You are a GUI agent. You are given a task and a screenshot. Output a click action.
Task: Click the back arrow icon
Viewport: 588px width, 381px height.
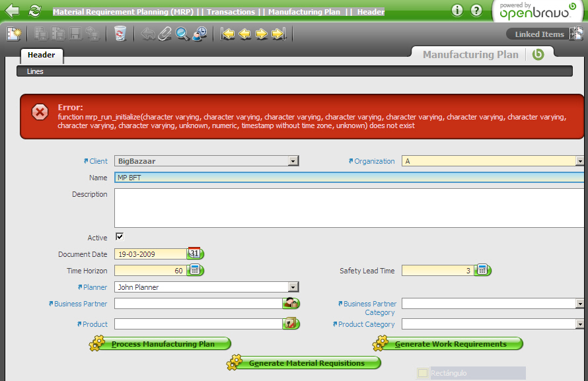[12, 11]
